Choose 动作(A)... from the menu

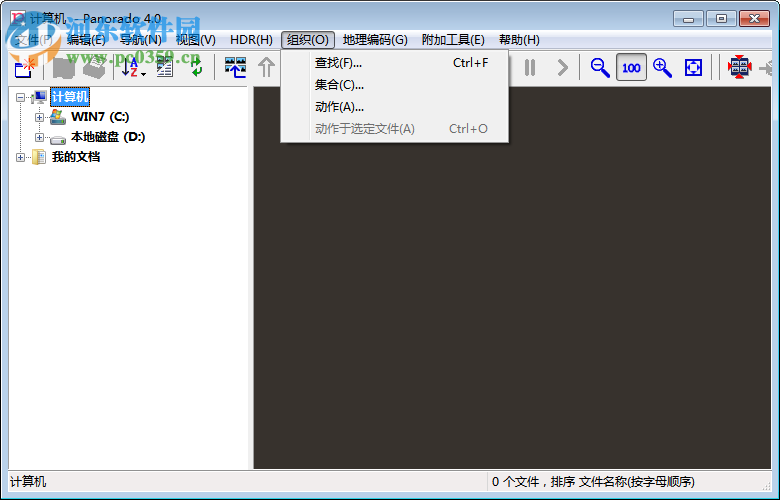point(394,106)
